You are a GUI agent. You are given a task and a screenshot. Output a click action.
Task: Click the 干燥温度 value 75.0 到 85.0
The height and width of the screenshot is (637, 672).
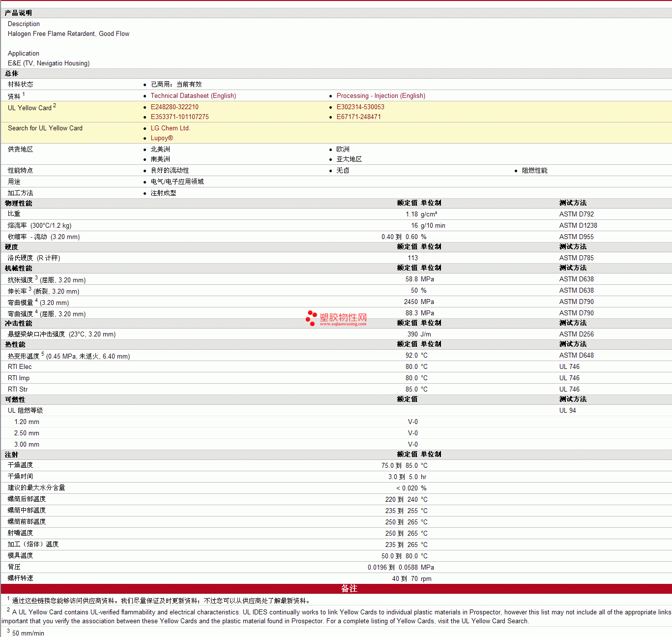coord(400,466)
